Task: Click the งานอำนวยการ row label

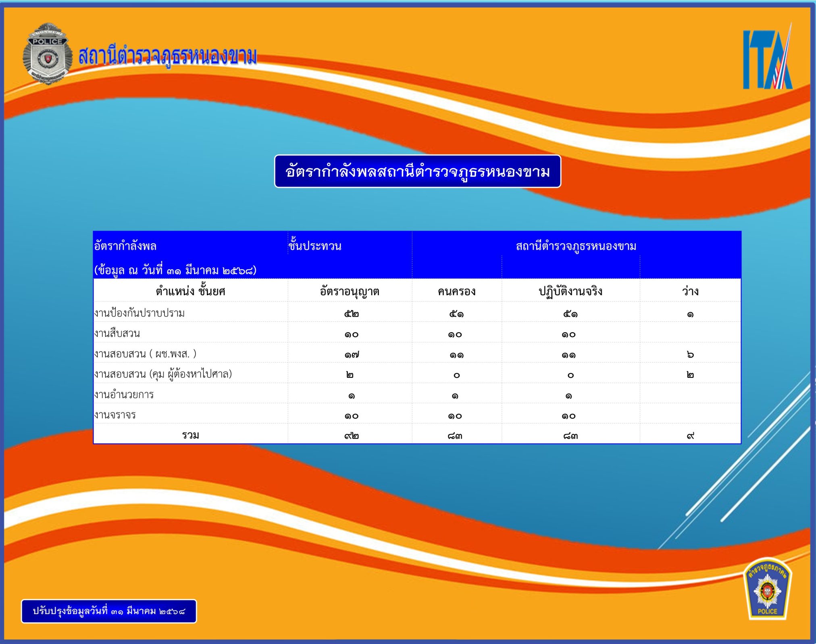Action: tap(124, 394)
